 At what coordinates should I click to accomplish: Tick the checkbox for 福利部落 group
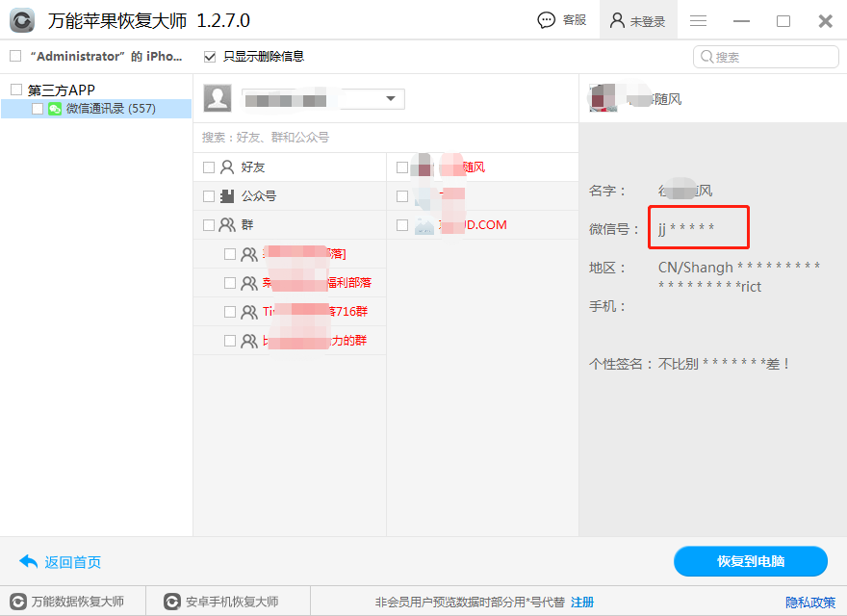pos(230,283)
